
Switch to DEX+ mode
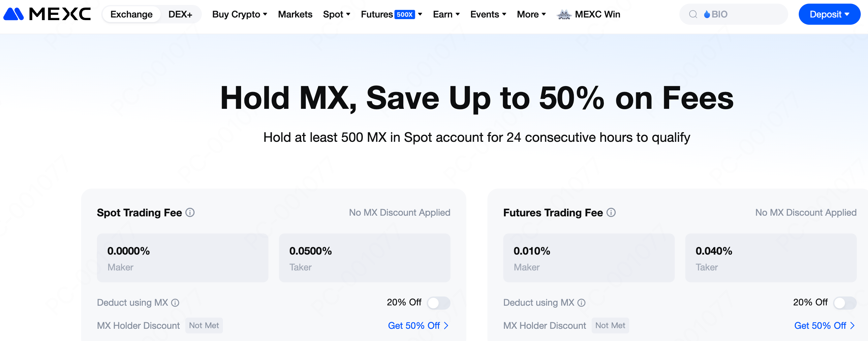(x=180, y=14)
